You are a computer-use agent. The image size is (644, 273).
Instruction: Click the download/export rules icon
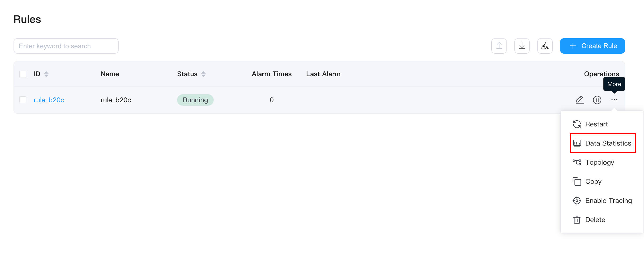pos(522,46)
